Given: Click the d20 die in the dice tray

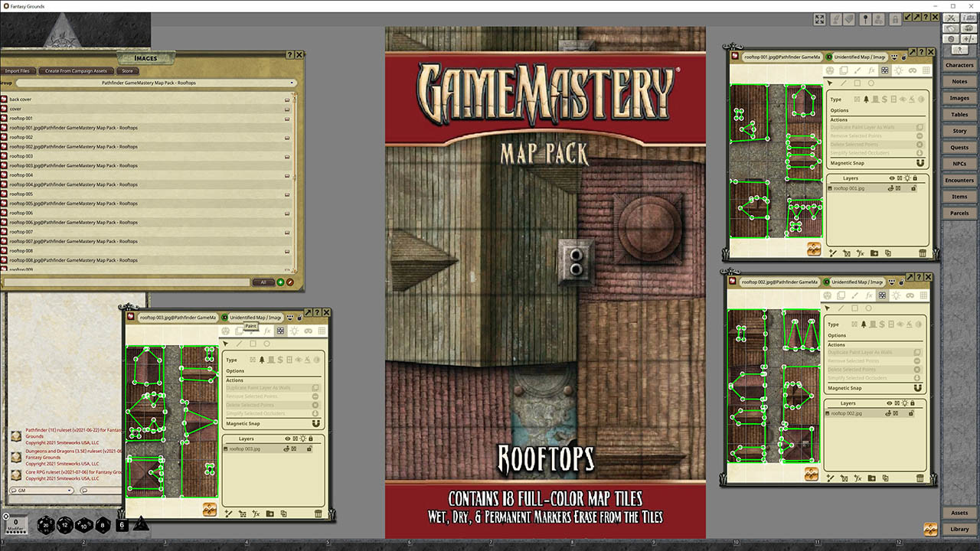Looking at the screenshot, I should pos(46,526).
